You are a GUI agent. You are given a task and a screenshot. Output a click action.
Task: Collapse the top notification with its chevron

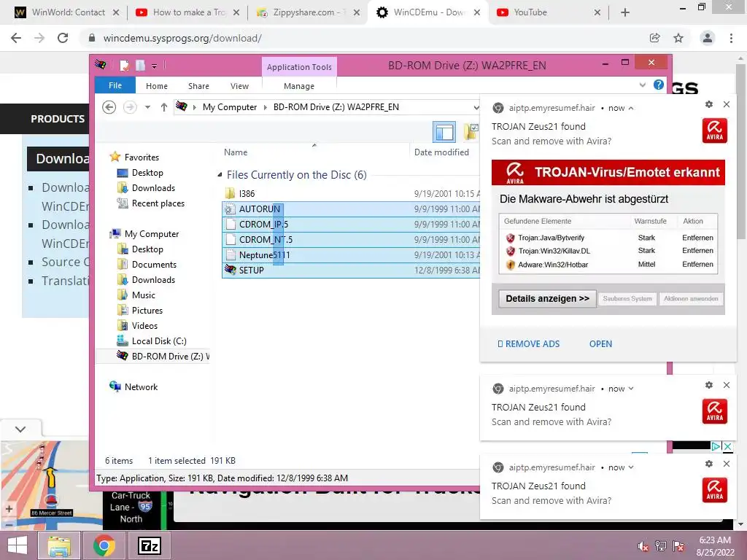631,108
